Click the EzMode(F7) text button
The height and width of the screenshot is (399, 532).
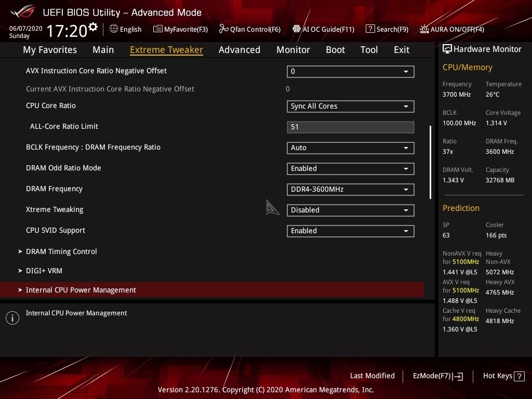coord(432,376)
